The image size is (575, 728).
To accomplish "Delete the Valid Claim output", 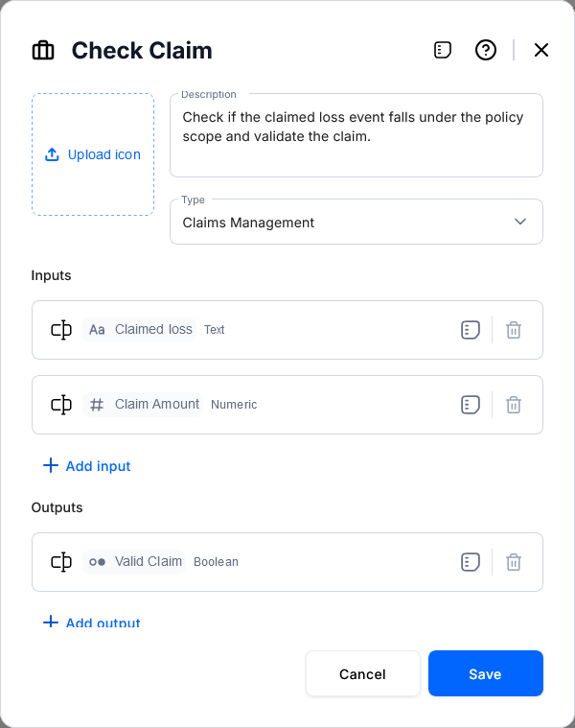I will (514, 562).
